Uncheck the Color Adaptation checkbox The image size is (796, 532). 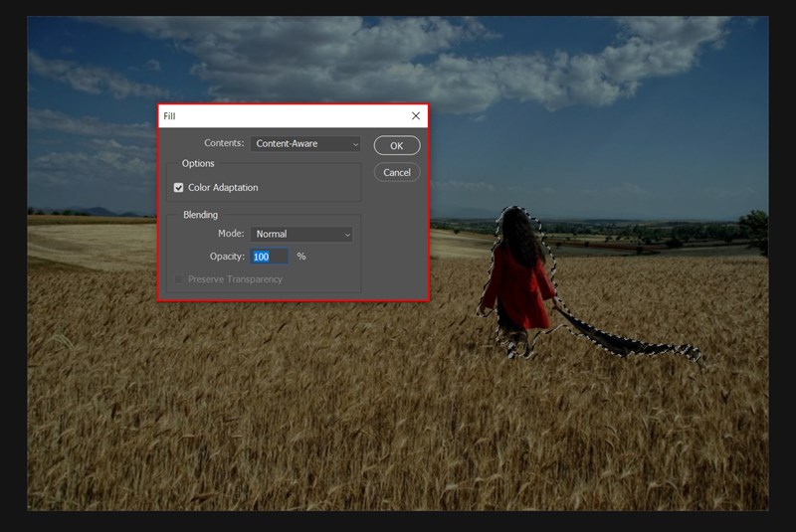179,188
